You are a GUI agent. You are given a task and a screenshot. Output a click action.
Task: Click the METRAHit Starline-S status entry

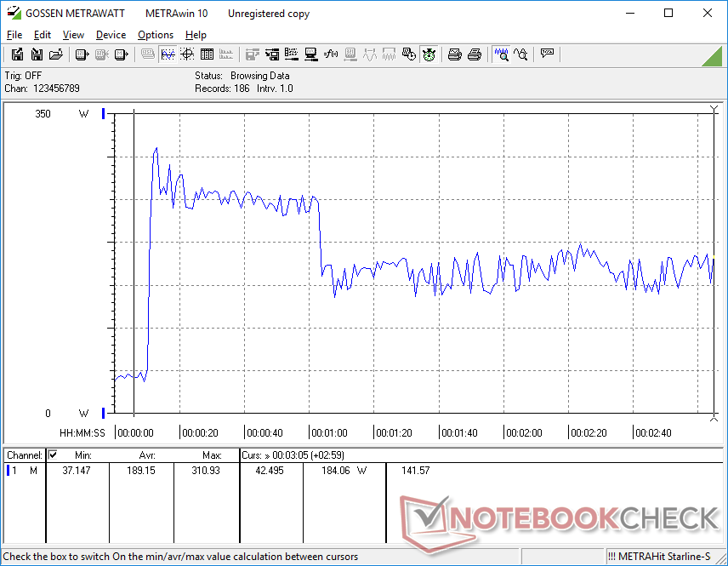click(x=659, y=557)
